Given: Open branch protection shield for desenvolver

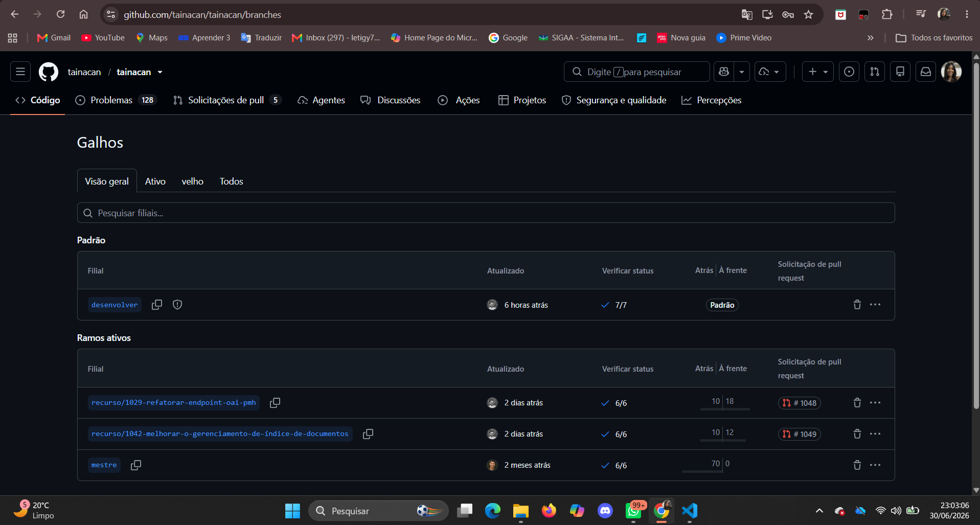Looking at the screenshot, I should pos(177,305).
